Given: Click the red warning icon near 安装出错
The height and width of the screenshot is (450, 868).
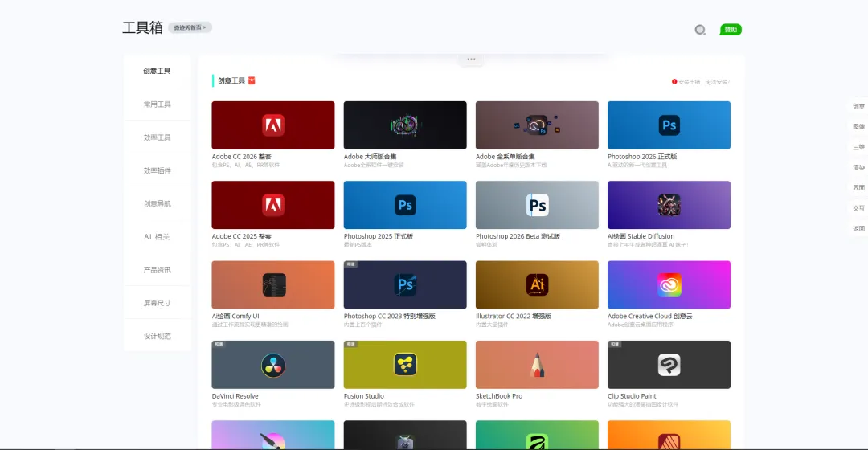Looking at the screenshot, I should click(674, 81).
